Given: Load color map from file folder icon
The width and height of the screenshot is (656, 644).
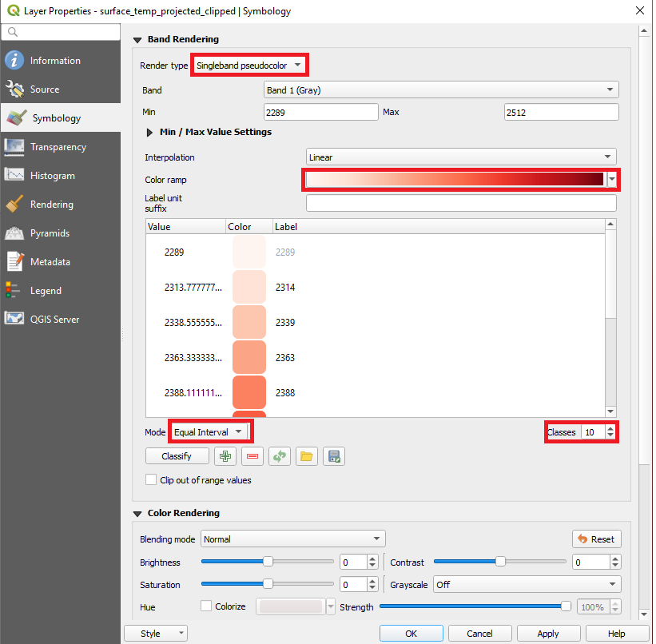Looking at the screenshot, I should coord(307,456).
